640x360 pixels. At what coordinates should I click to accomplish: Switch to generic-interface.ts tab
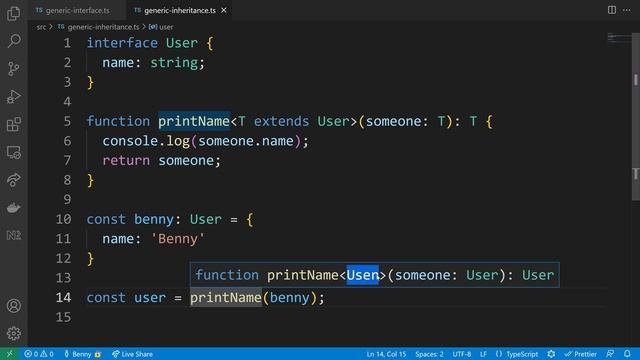[77, 11]
